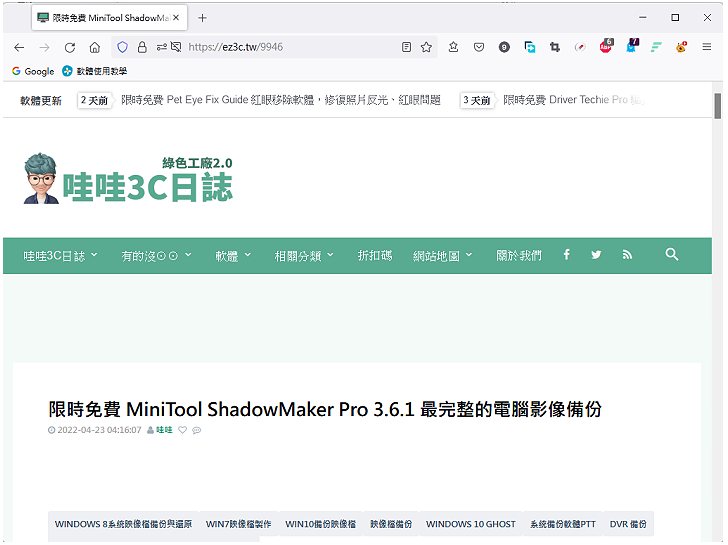Visit the site's Facebook page icon
Image resolution: width=728 pixels, height=545 pixels.
coord(566,254)
